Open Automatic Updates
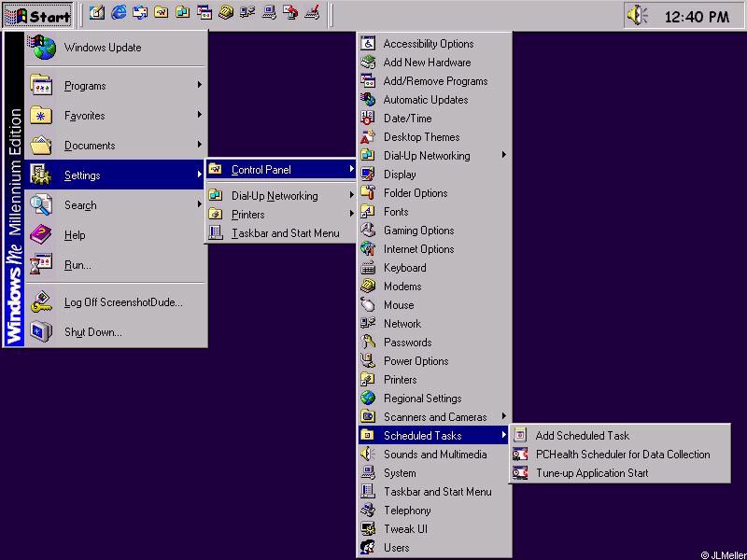747x560 pixels. tap(435, 100)
